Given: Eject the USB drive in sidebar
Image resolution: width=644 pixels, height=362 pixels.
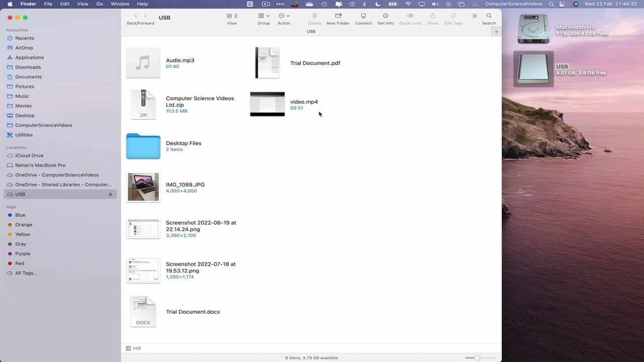Looking at the screenshot, I should [x=110, y=195].
